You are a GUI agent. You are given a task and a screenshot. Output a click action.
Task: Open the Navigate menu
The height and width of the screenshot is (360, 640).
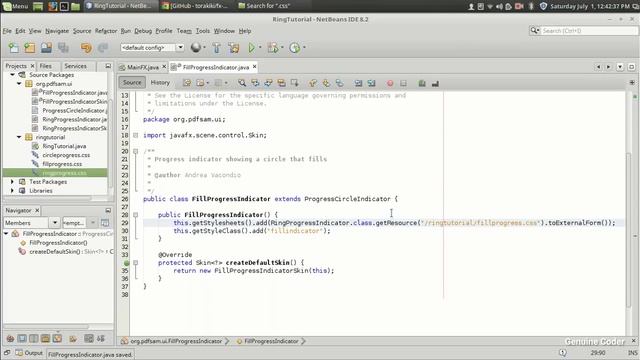click(57, 31)
